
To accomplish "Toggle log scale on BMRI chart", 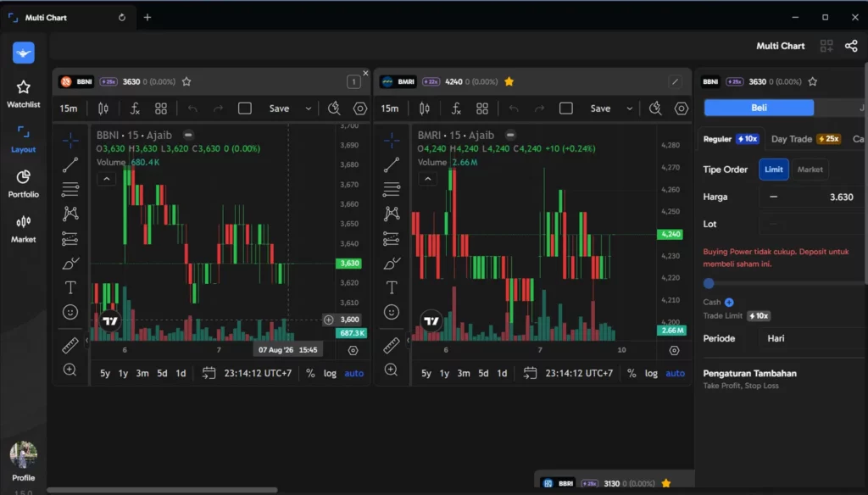I will click(x=651, y=373).
